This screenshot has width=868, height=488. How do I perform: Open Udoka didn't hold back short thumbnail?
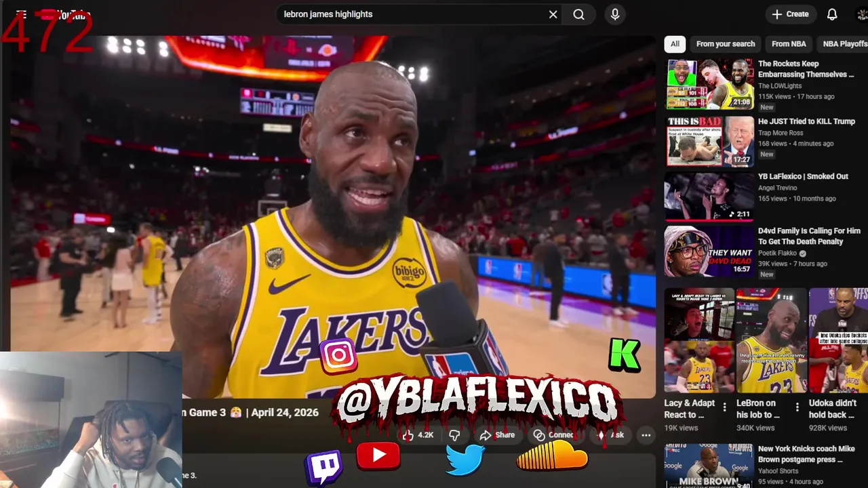point(839,341)
